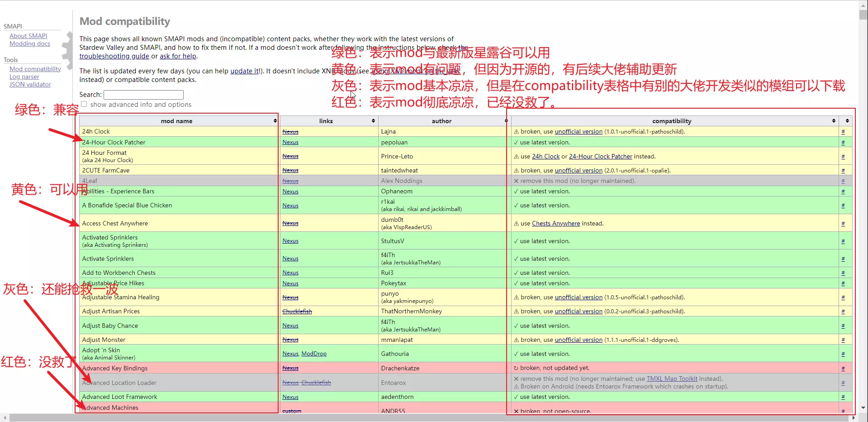Click the Search input field

[143, 95]
